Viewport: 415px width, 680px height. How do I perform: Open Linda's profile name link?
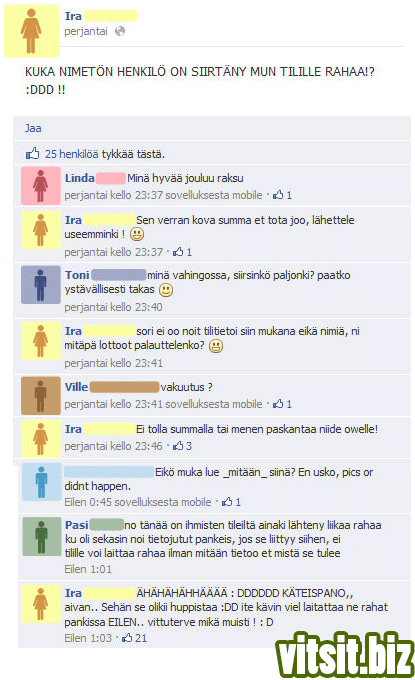tap(79, 178)
